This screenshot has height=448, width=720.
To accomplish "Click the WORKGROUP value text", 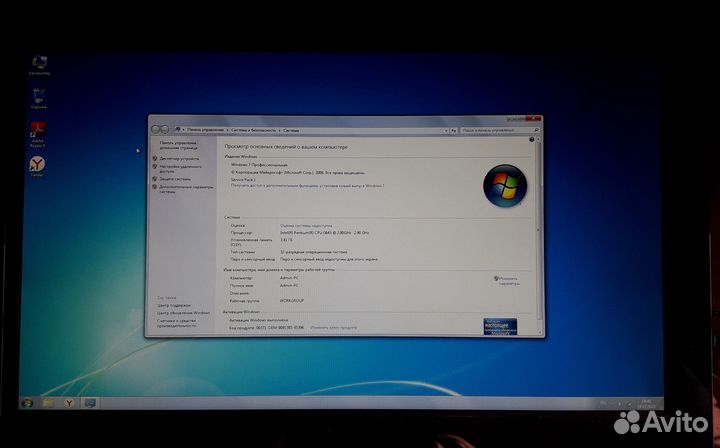I will coord(292,301).
